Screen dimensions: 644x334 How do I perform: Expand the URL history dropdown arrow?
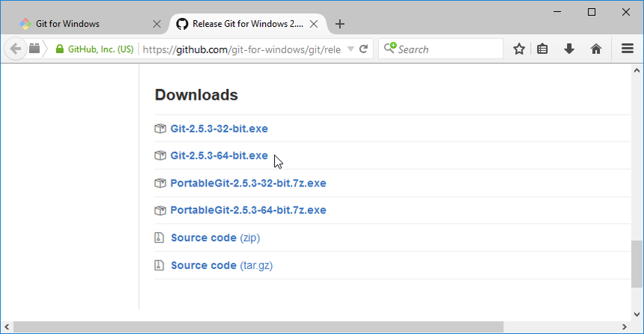tap(350, 49)
